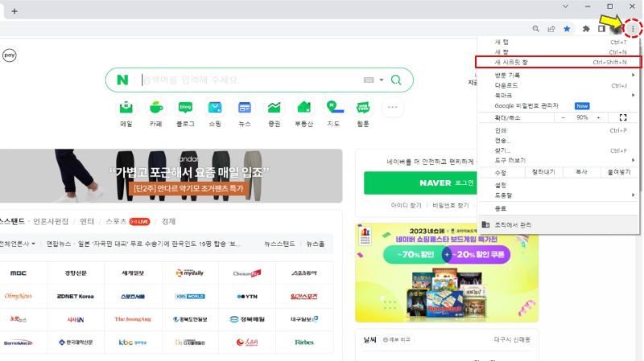The width and height of the screenshot is (644, 361).
Task: Click the green Naver N logo
Action: (x=122, y=80)
